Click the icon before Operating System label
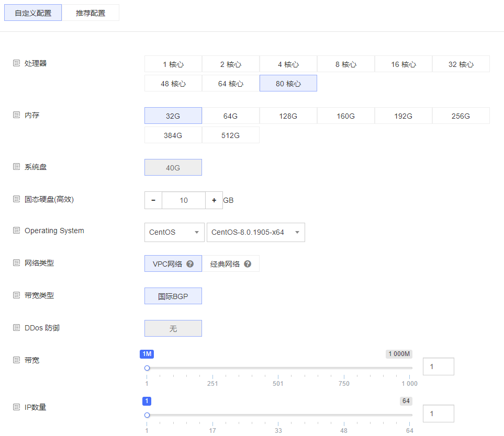 coord(18,231)
